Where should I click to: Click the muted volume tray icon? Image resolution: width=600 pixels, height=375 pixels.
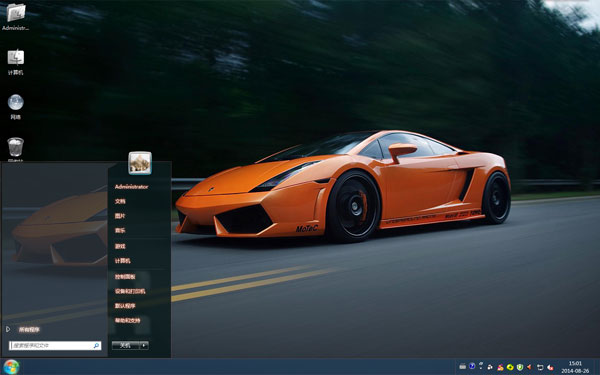coord(550,367)
